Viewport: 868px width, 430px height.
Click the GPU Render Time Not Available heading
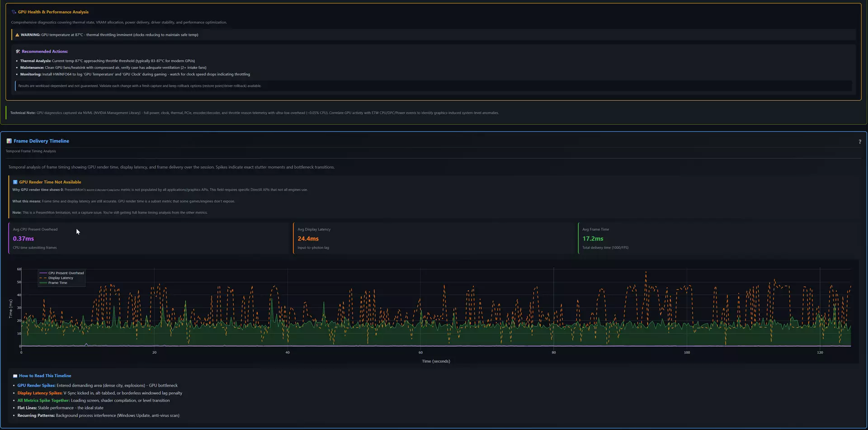tap(50, 182)
